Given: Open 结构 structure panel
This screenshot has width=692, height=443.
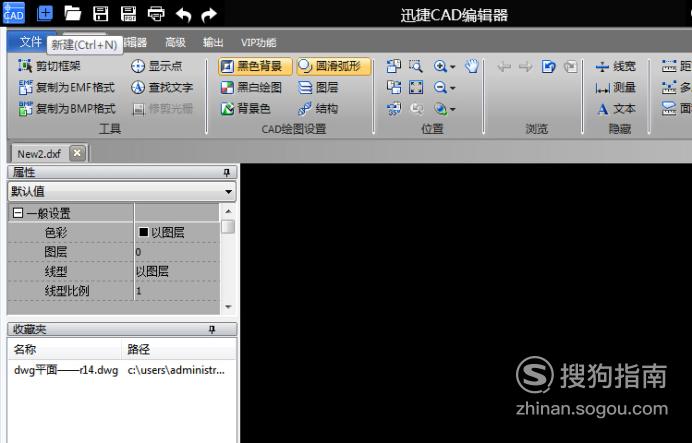Looking at the screenshot, I should (x=318, y=109).
